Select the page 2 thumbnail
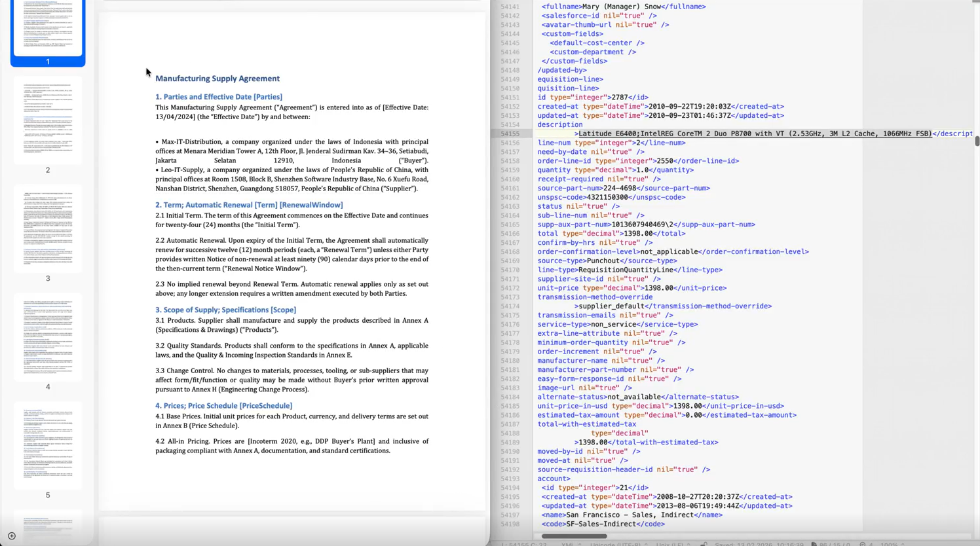Screen dimensions: 980x546 tap(48, 120)
